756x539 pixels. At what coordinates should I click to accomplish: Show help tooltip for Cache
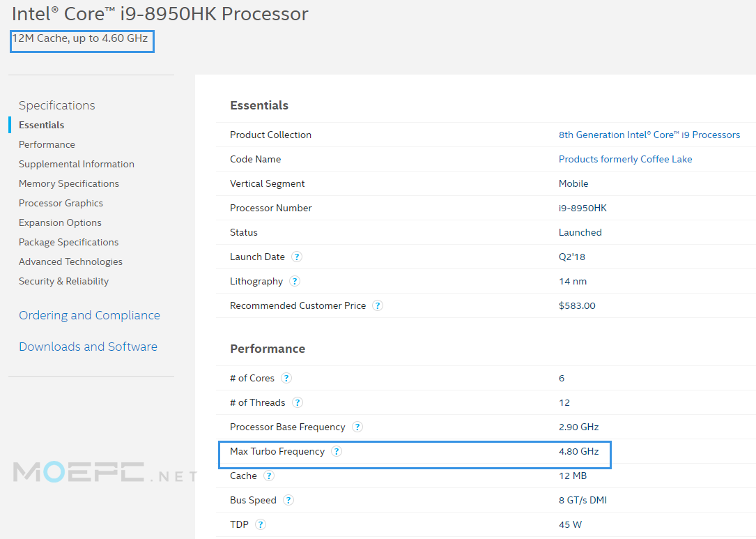pyautogui.click(x=269, y=476)
